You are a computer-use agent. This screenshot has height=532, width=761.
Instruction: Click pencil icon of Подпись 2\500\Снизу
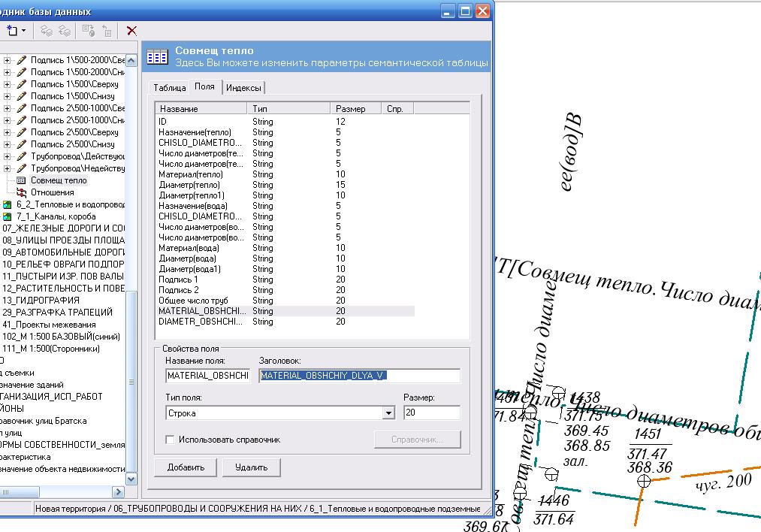(x=21, y=144)
